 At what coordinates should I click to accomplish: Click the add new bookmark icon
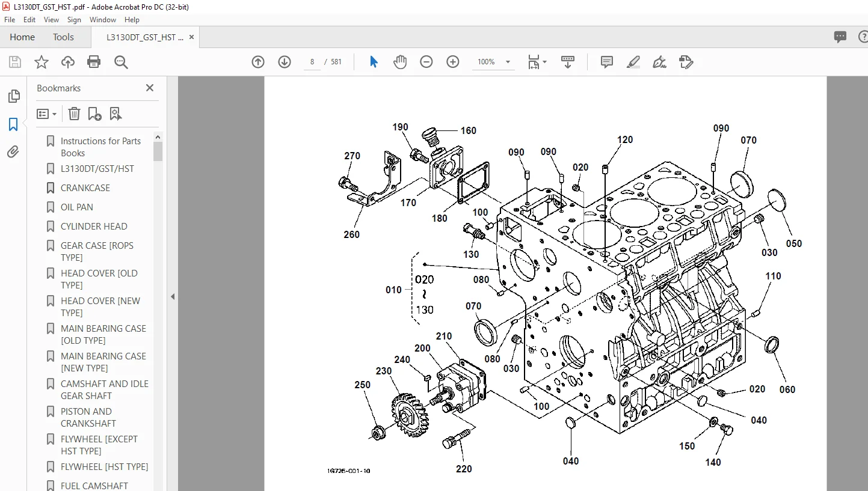(x=94, y=114)
